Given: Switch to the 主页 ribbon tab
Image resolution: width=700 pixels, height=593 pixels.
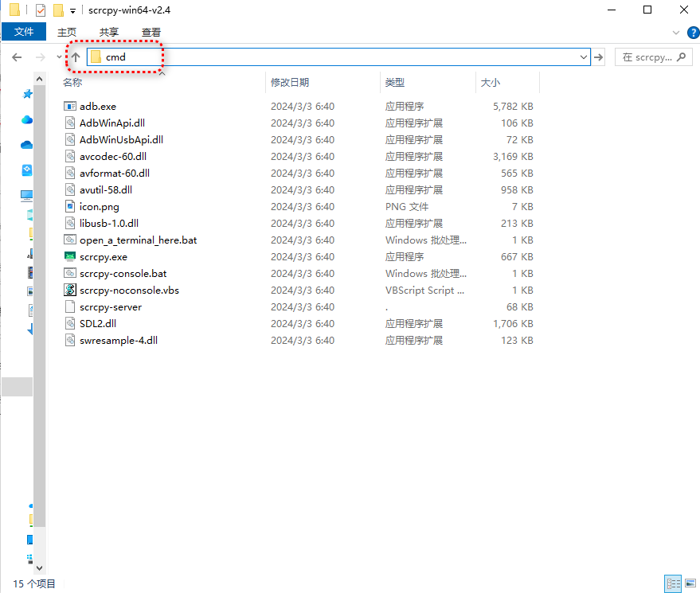Looking at the screenshot, I should point(67,32).
